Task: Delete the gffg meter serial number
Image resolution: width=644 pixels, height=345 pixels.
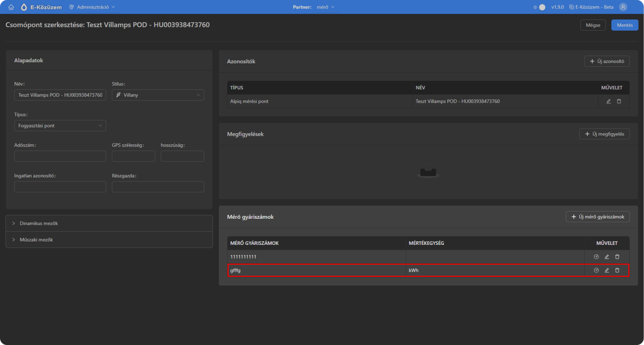Action: [617, 270]
